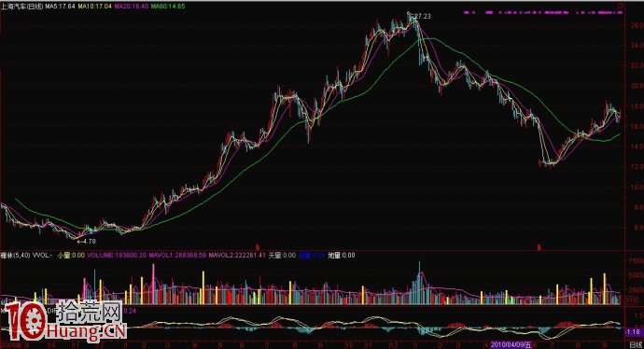The image size is (644, 349).
Task: Click the red marker below July 2010 lows
Action: 539,247
